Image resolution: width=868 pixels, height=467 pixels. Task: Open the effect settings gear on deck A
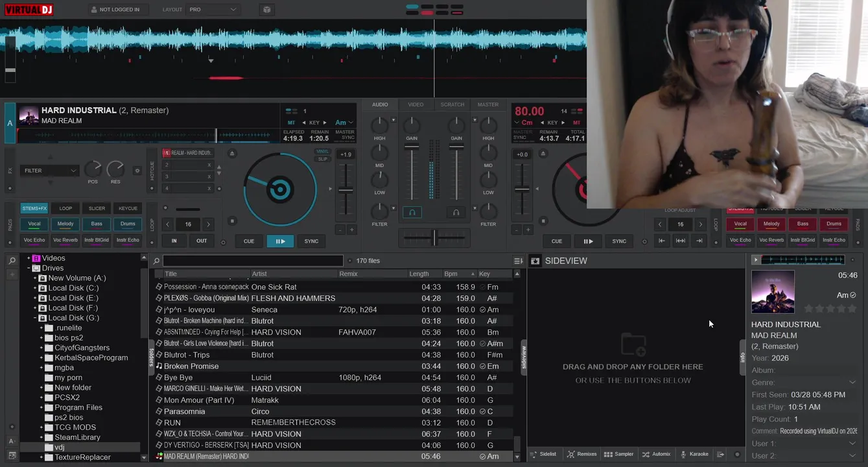coord(137,171)
